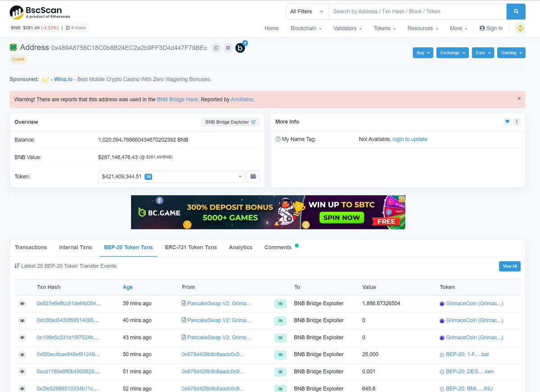This screenshot has width=540, height=392.
Task: Preview transaction 0xf20ec4bae948ef81249 with its eye icon
Action: point(22,355)
